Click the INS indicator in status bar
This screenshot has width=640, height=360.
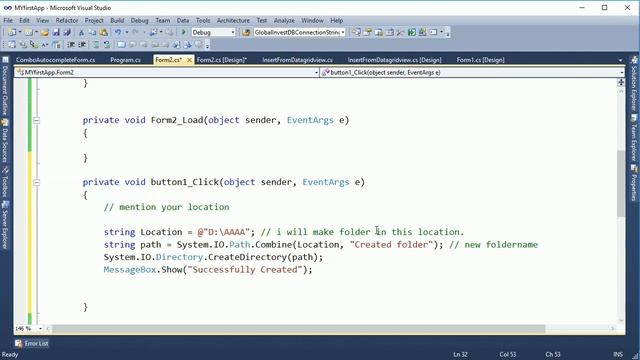coord(618,354)
